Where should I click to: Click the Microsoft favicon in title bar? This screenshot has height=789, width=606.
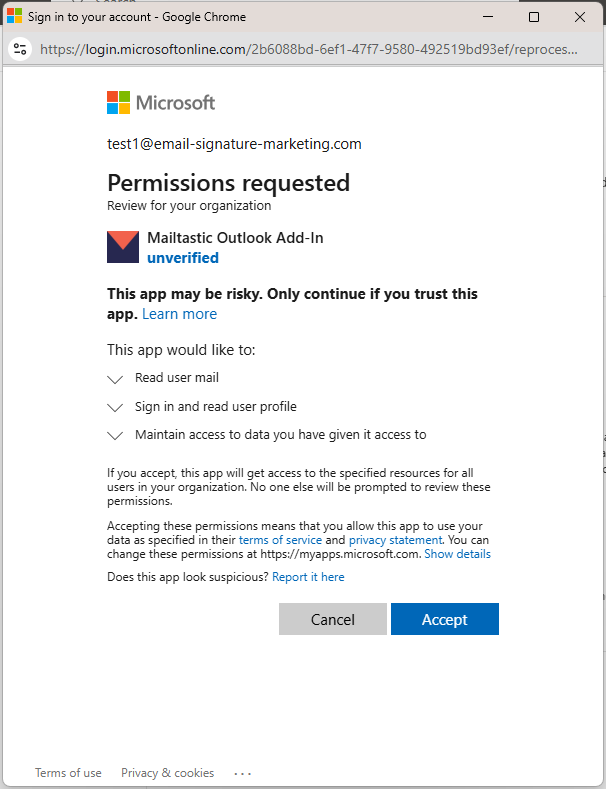point(15,17)
